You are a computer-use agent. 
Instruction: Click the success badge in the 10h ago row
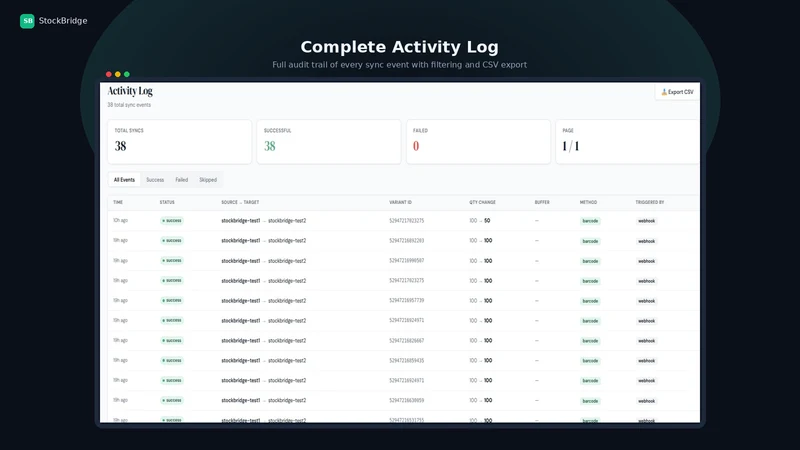tap(172, 221)
